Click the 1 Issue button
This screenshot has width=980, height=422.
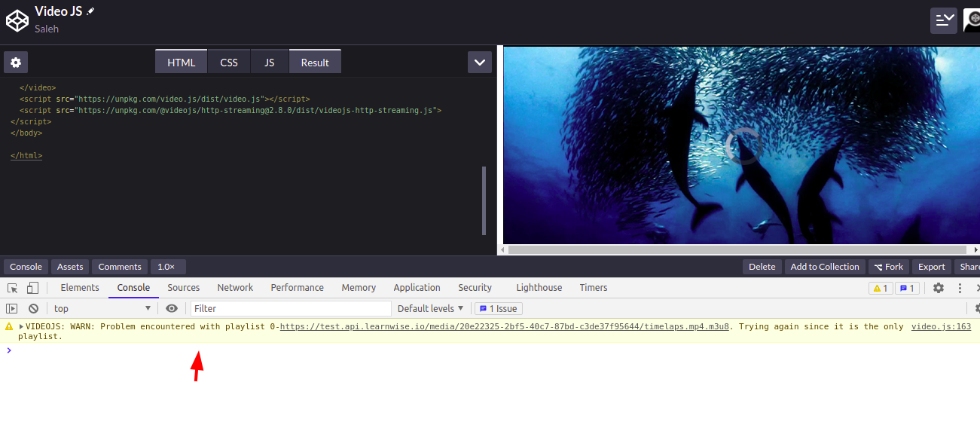click(499, 308)
